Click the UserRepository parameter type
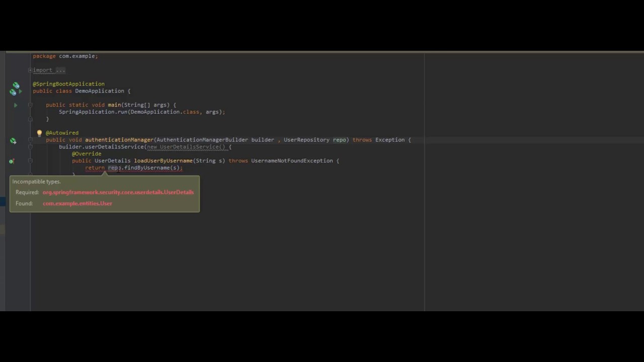The height and width of the screenshot is (362, 644). 306,140
